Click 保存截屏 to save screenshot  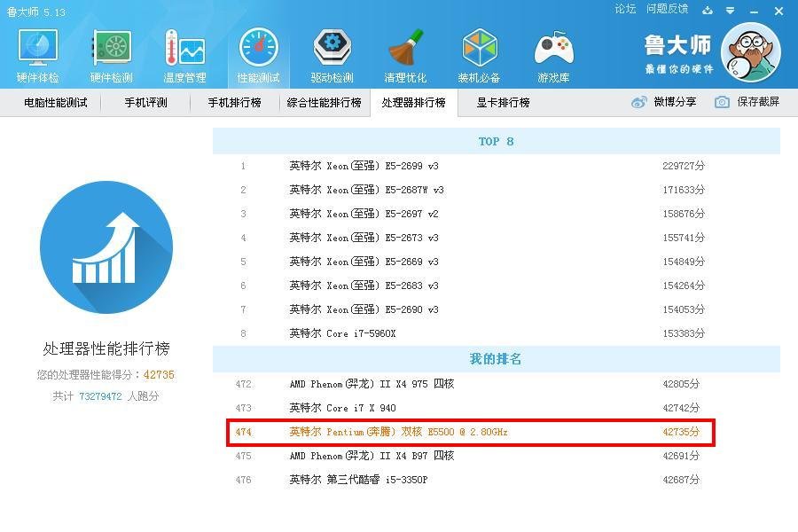[x=747, y=102]
